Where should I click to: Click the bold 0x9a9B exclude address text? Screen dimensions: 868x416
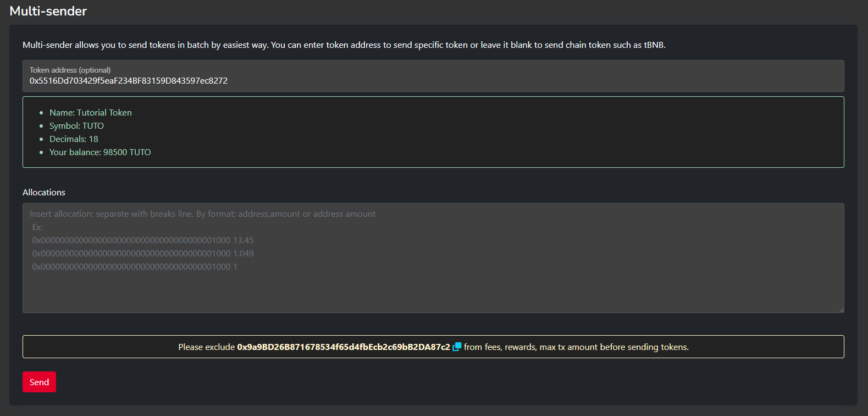[343, 347]
